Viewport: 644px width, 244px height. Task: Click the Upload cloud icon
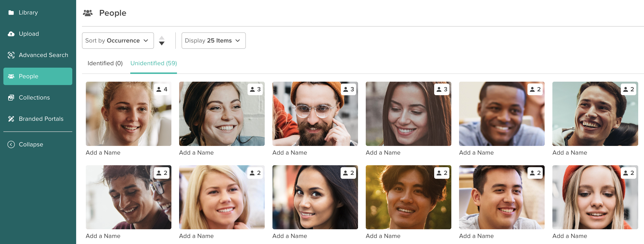pyautogui.click(x=11, y=34)
